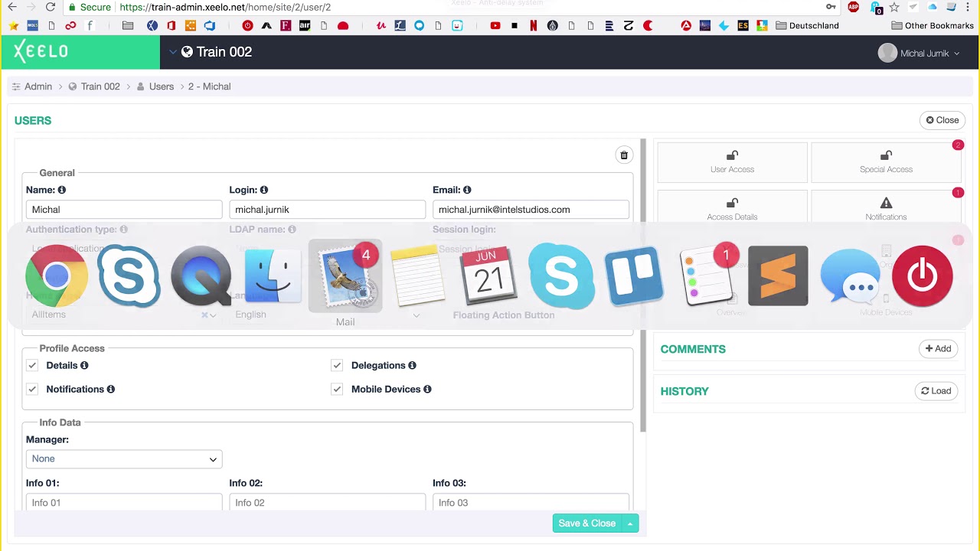The image size is (980, 551).
Task: Select the Notes app in the switcher
Action: tap(417, 276)
